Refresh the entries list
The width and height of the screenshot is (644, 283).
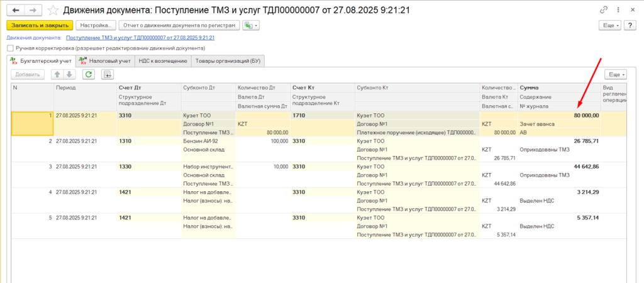point(89,74)
